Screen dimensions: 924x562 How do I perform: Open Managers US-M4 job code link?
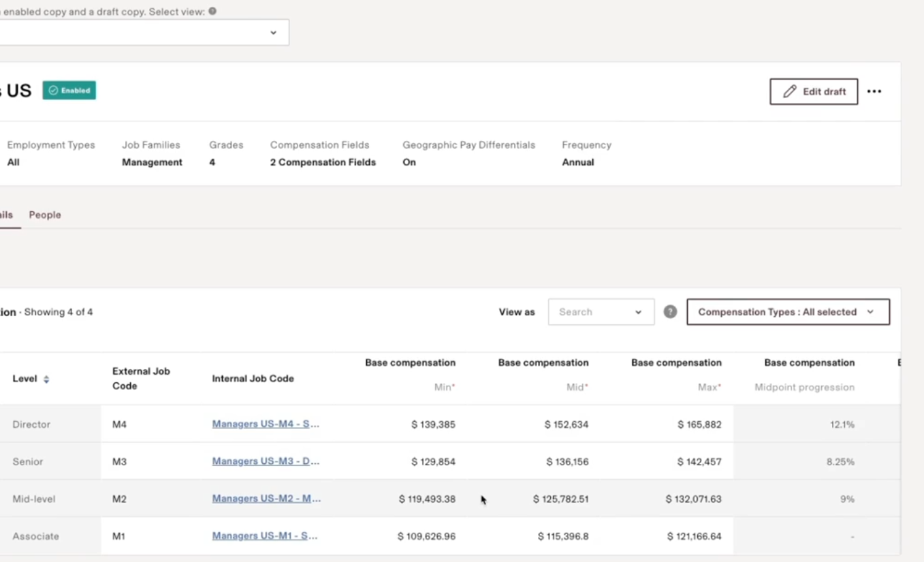coord(266,424)
